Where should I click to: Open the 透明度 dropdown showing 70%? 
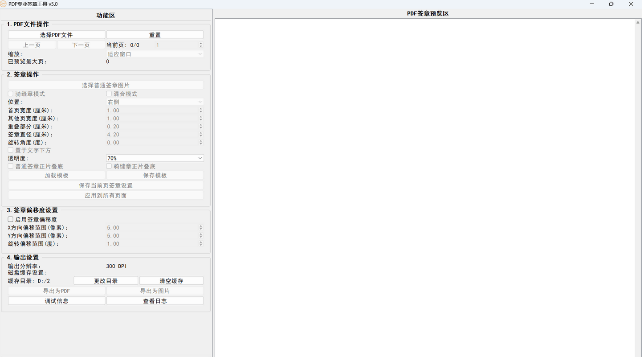(x=155, y=158)
